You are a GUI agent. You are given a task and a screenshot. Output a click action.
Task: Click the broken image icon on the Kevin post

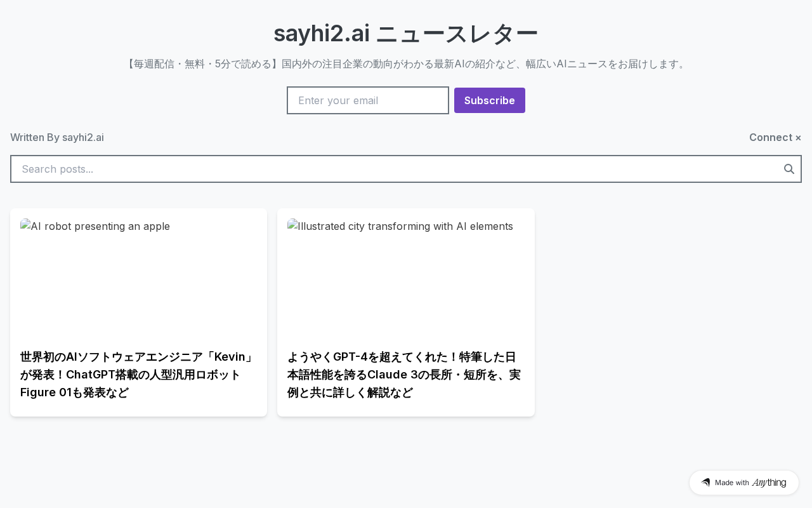25,225
